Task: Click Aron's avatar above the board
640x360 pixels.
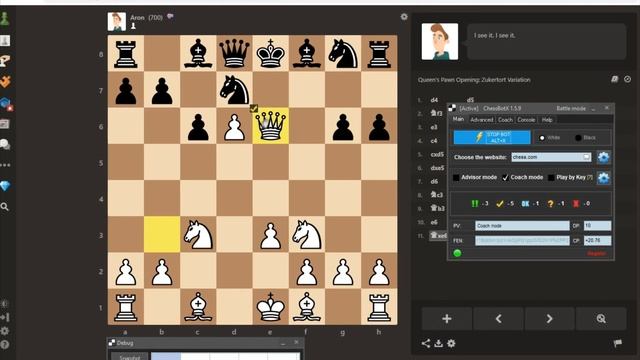Action: click(117, 22)
